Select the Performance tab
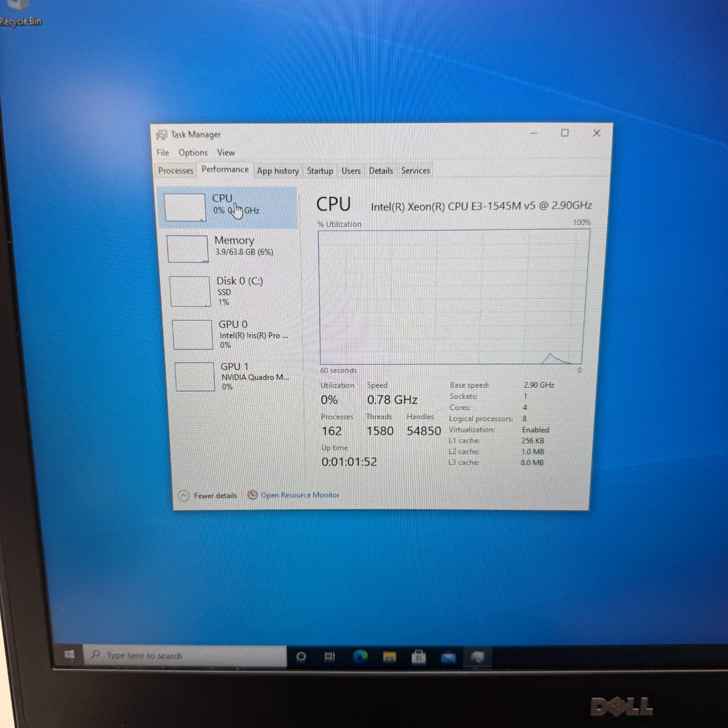 point(225,170)
